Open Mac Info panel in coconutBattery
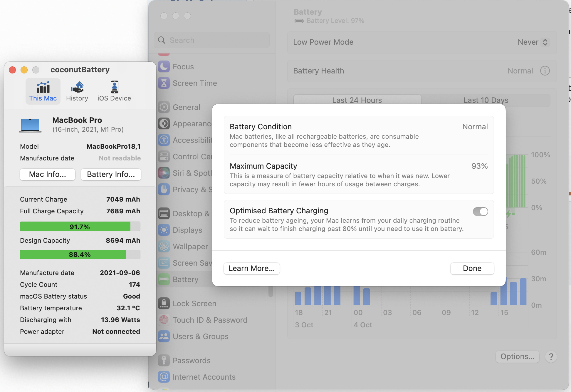This screenshot has width=571, height=392. 47,174
